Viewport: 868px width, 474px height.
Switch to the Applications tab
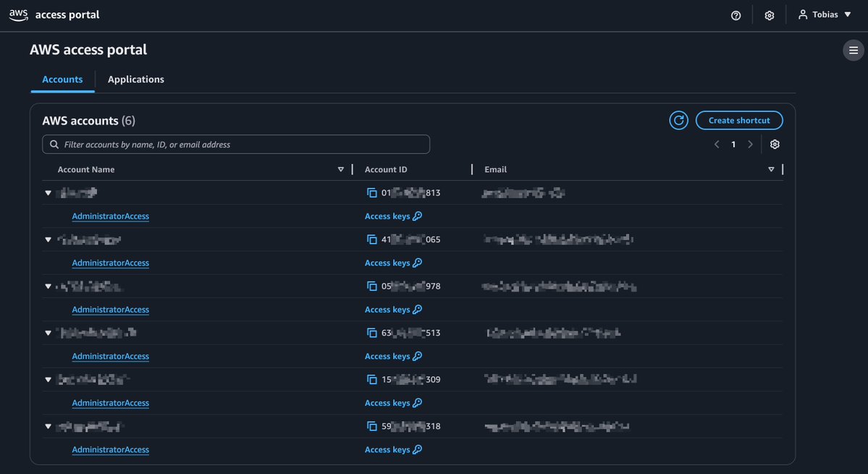point(135,80)
